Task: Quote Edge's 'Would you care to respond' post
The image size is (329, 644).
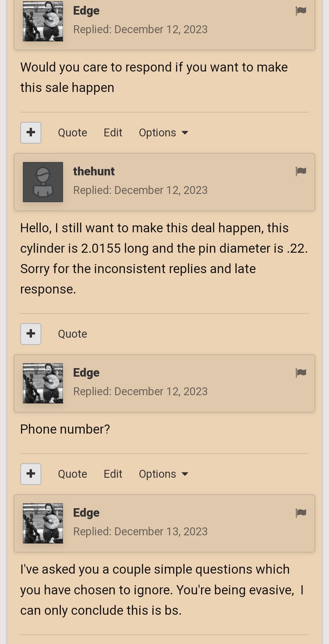Action: point(73,133)
